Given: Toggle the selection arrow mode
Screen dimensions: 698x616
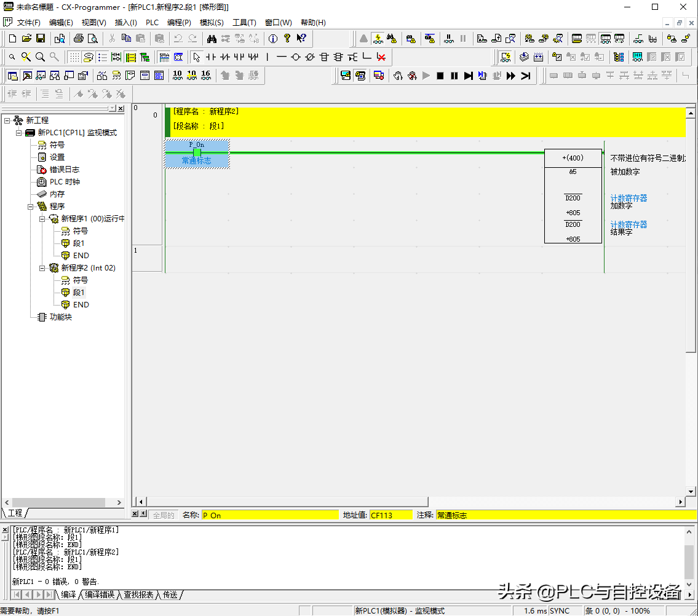Looking at the screenshot, I should [196, 57].
